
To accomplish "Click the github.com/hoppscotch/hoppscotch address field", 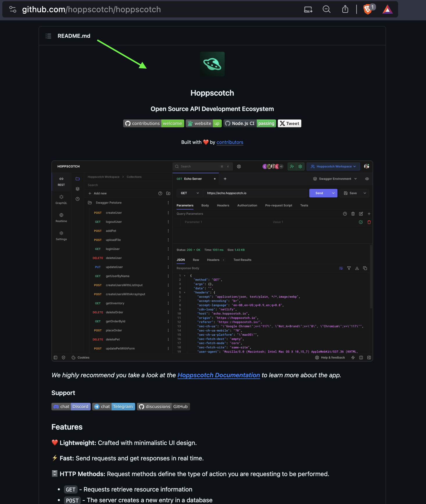I will point(91,9).
